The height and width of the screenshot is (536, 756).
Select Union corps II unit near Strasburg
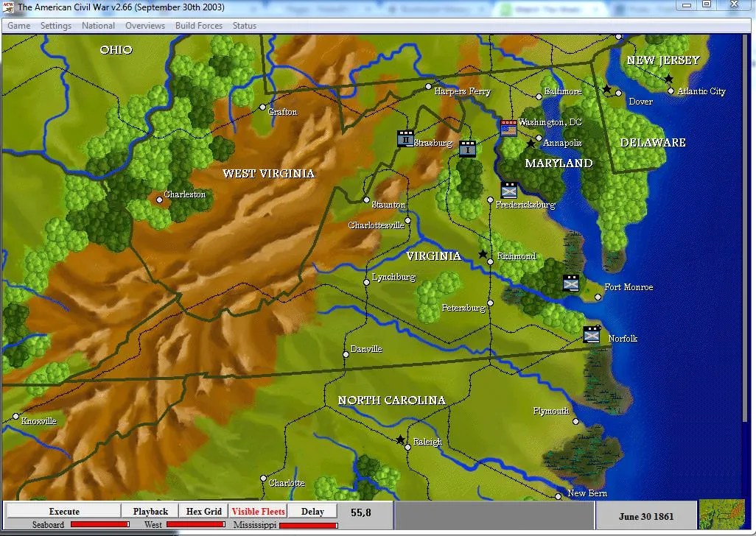pyautogui.click(x=405, y=138)
